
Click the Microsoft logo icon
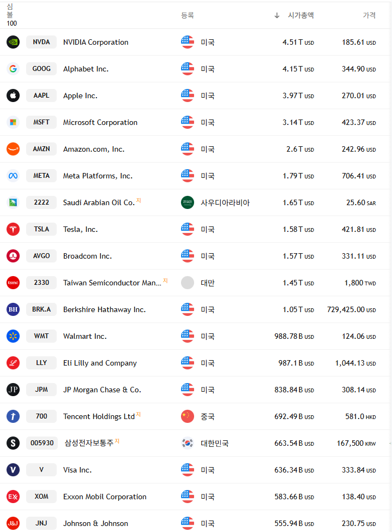coord(13,122)
